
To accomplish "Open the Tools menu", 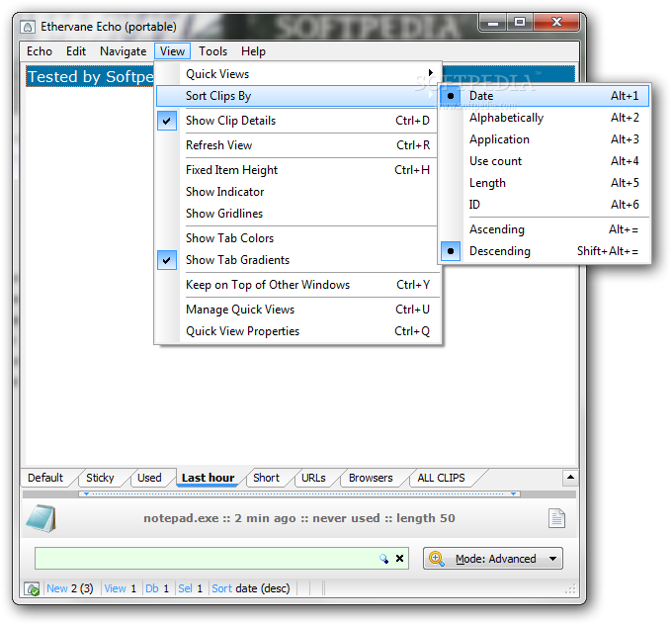I will (212, 51).
